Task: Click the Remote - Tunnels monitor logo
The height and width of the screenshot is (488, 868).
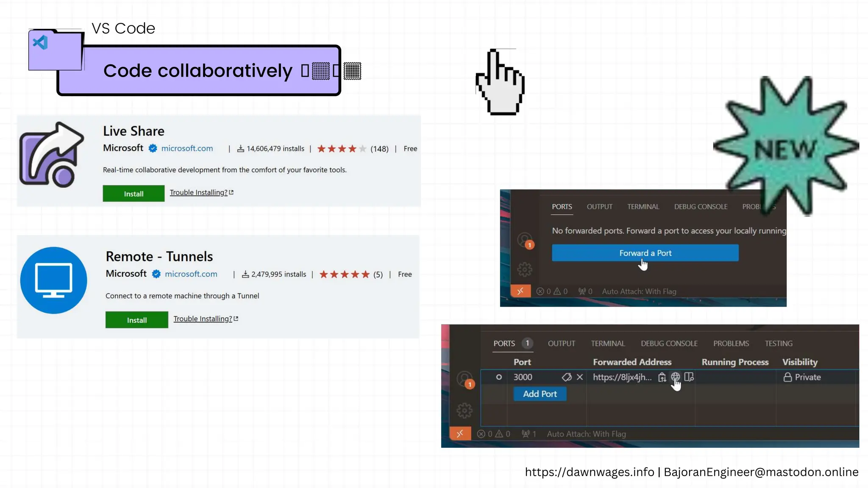Action: coord(54,280)
